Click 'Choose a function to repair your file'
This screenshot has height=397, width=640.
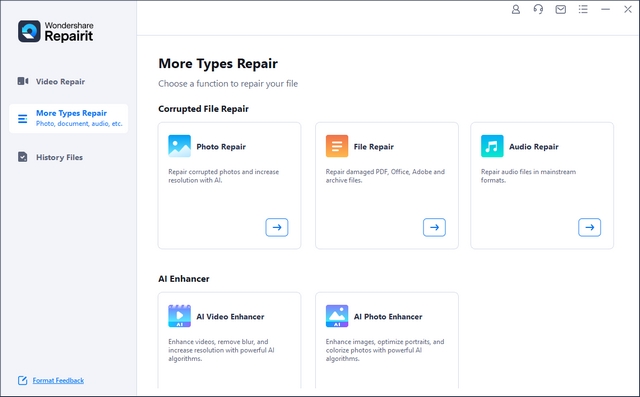pos(228,84)
